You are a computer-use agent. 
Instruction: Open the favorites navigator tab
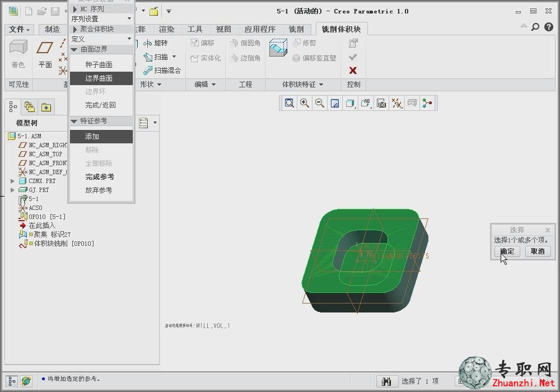tap(46, 106)
